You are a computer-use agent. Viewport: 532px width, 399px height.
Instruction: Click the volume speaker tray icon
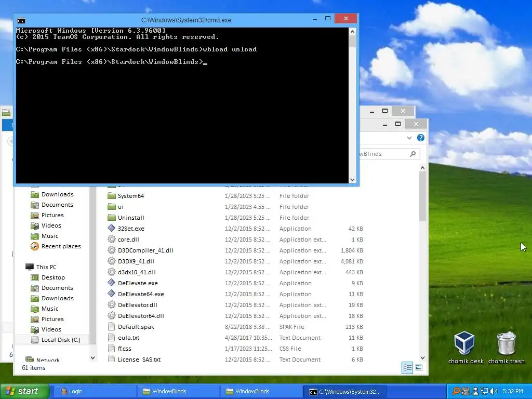(494, 391)
